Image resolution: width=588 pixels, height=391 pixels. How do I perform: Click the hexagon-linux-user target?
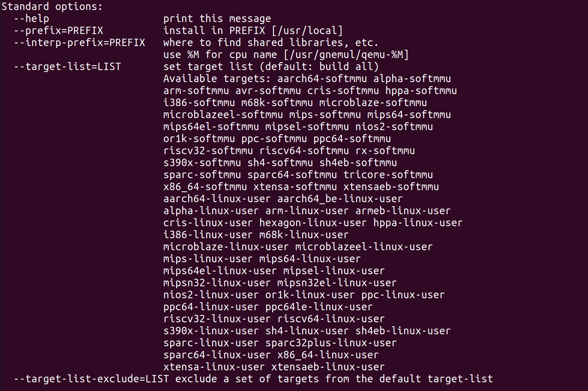point(313,223)
